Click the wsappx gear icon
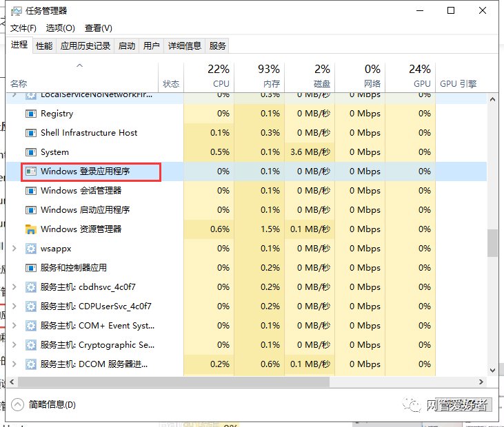 click(31, 249)
